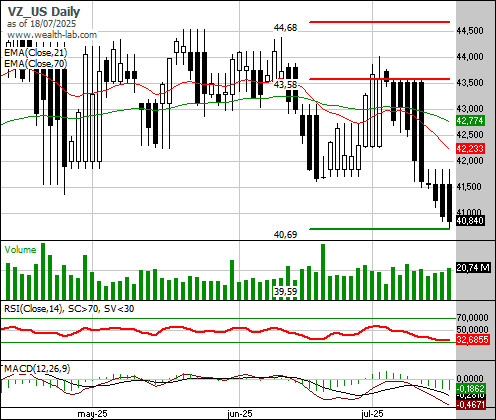Select the EMA(Close,21) indicator label
The image size is (496, 420).
point(36,53)
